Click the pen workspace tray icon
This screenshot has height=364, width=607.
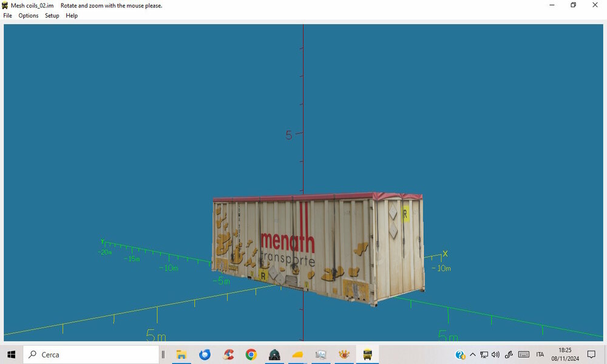click(509, 354)
